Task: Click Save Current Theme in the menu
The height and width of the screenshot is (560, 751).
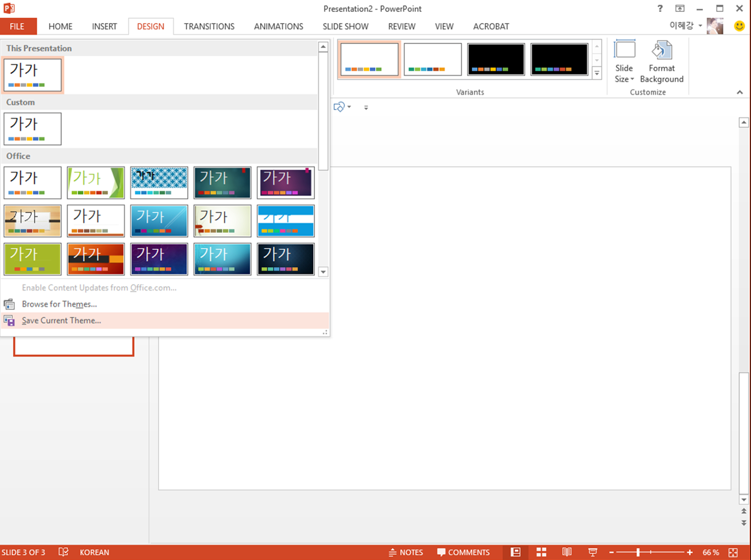Action: [x=61, y=320]
